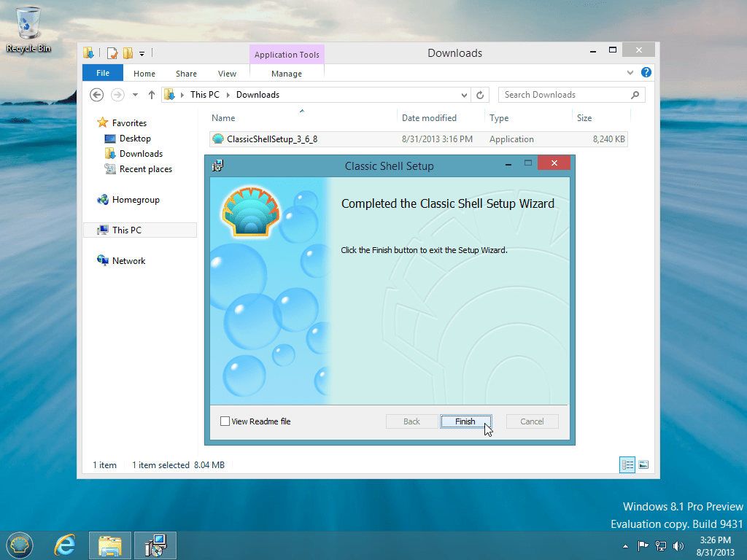Viewport: 747px width, 560px height.
Task: Check the View Readme file checkbox
Action: coord(225,421)
